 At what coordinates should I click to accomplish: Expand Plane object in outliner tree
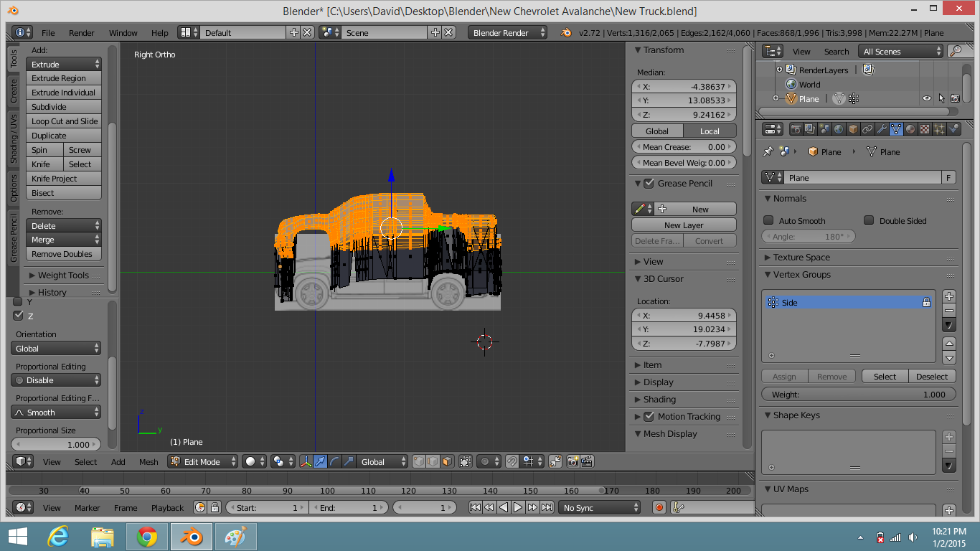[x=776, y=98]
